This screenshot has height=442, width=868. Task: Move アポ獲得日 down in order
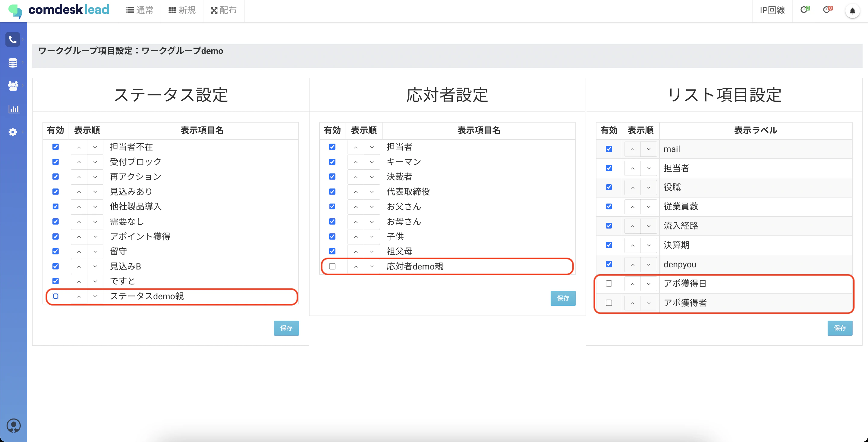coord(649,284)
